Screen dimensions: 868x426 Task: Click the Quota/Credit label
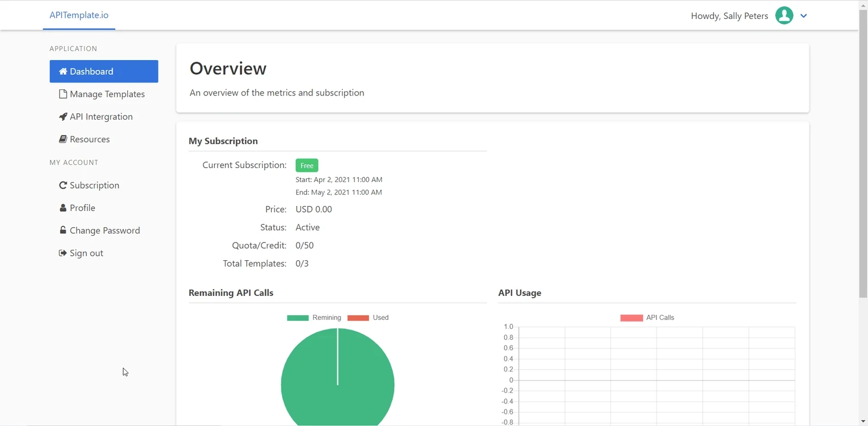(259, 246)
